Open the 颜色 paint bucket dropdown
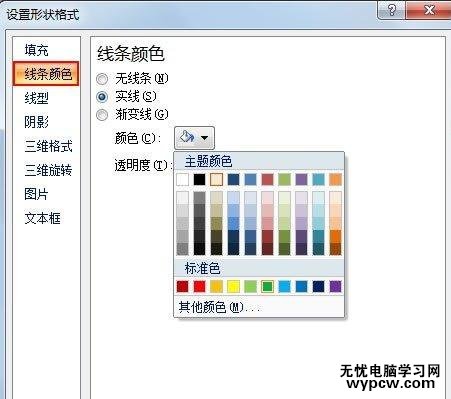Image resolution: width=451 pixels, height=399 pixels. [x=194, y=137]
